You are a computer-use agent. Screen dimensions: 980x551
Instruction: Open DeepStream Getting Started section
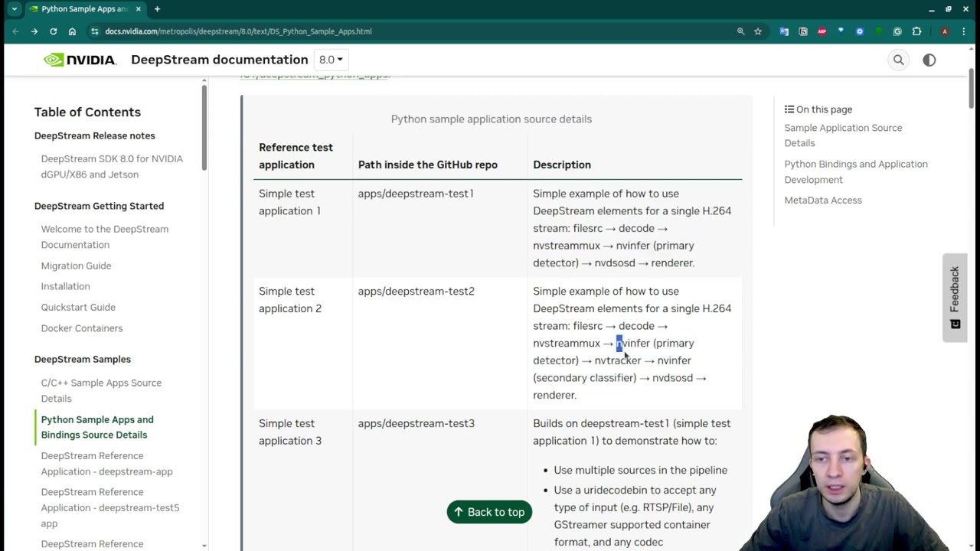(x=99, y=206)
